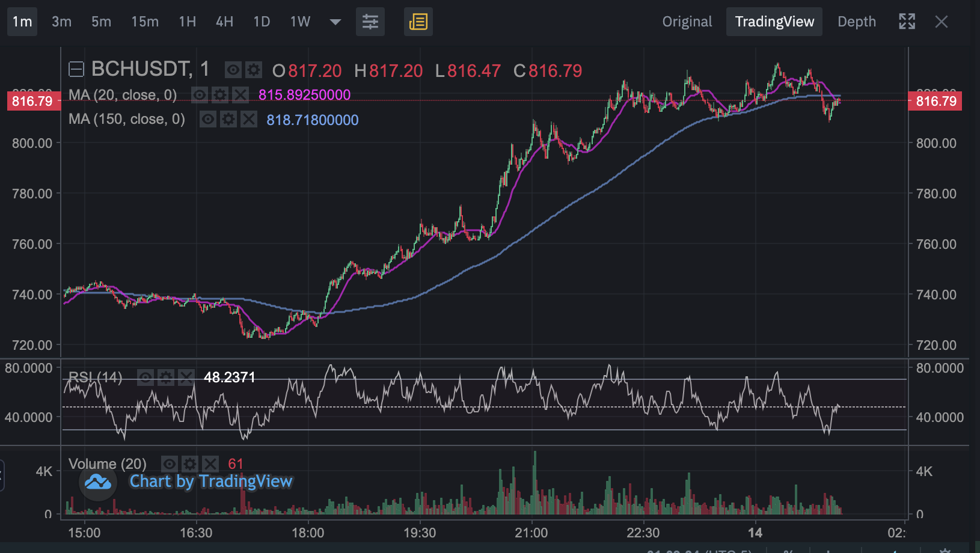Image resolution: width=980 pixels, height=553 pixels.
Task: Open MA 150 settings gear
Action: [228, 119]
